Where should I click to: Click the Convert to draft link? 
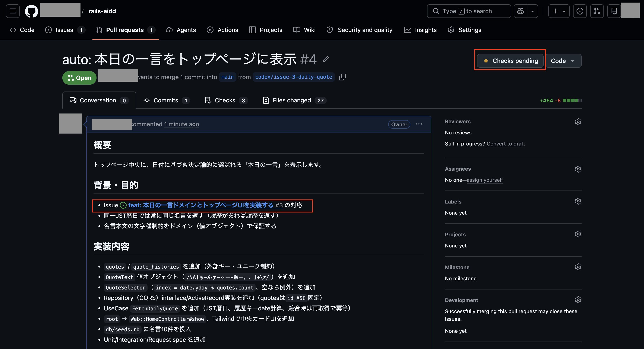point(505,144)
